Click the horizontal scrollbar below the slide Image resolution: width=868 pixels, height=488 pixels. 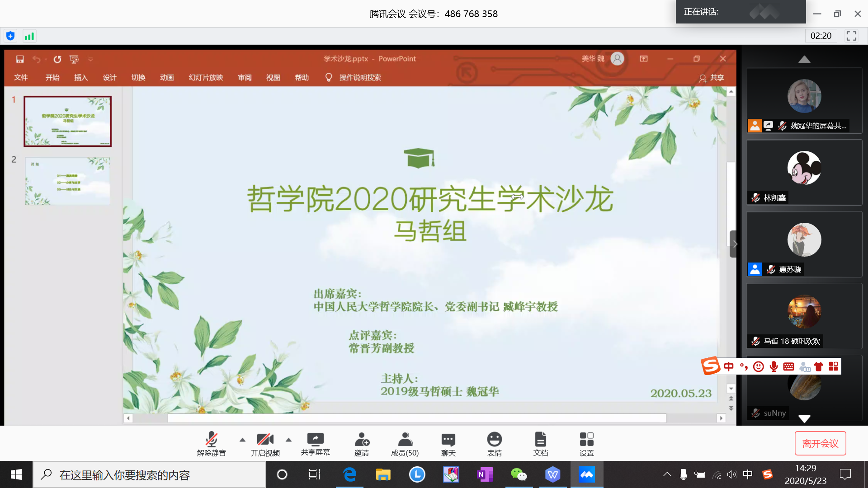point(416,418)
